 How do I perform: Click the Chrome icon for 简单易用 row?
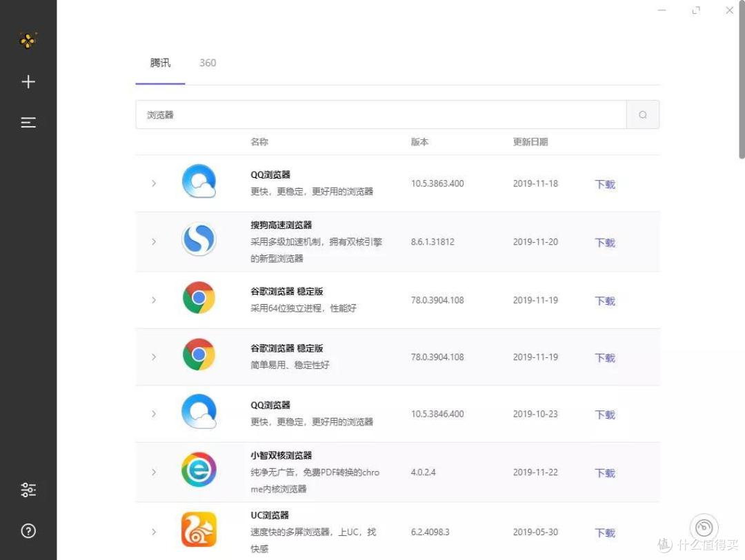pyautogui.click(x=199, y=354)
